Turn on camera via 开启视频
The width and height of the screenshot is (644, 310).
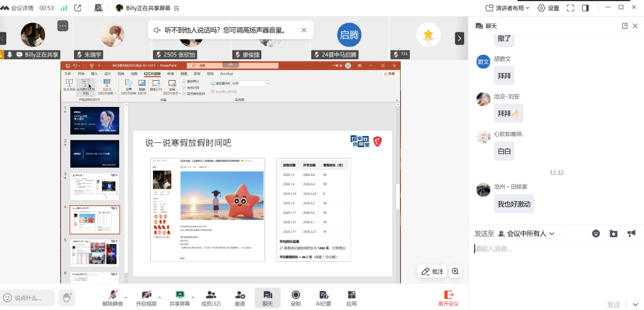tap(146, 297)
